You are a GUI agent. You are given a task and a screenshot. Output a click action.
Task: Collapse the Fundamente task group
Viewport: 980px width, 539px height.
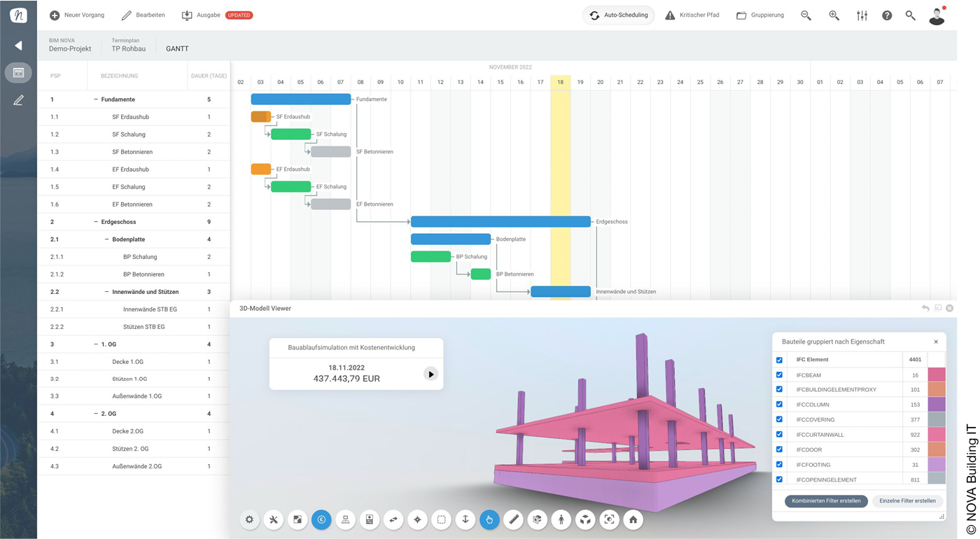pos(95,99)
